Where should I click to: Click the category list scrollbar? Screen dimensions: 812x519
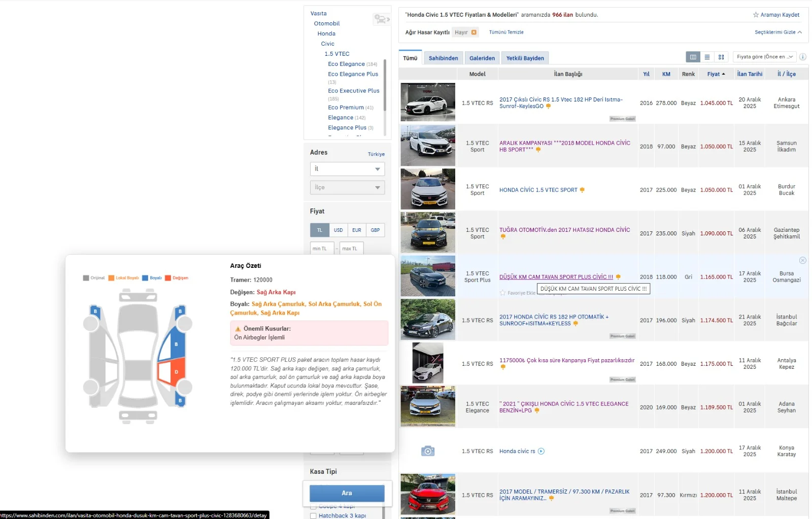pyautogui.click(x=385, y=85)
